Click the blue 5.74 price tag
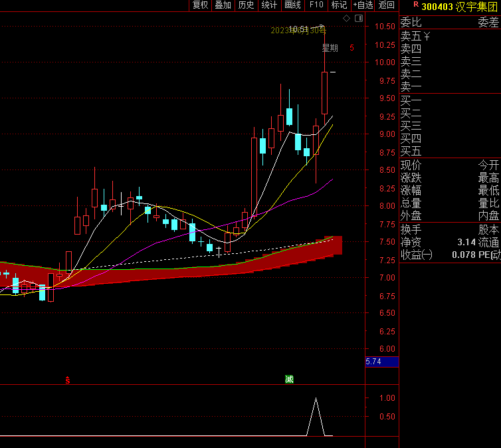This screenshot has height=448, width=501. 382,362
